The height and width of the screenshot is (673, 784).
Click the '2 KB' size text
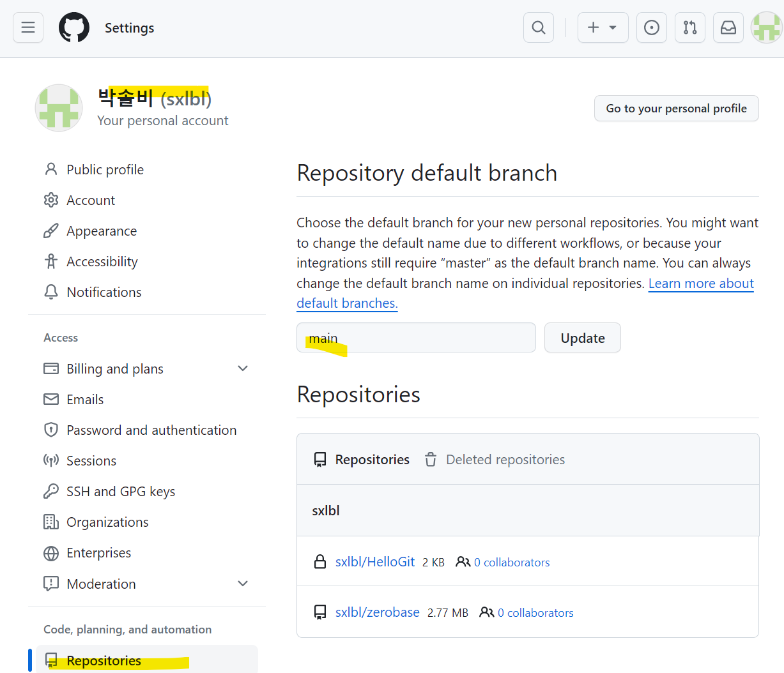pyautogui.click(x=433, y=563)
